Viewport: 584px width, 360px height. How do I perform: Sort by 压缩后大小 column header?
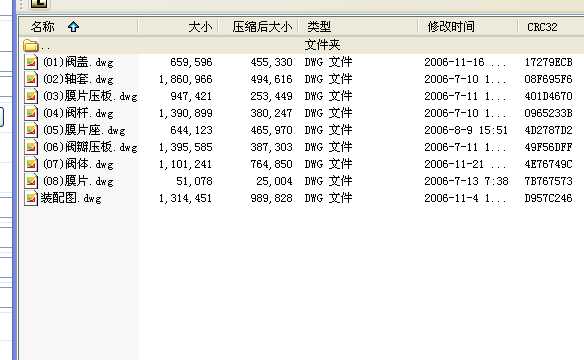pos(258,26)
